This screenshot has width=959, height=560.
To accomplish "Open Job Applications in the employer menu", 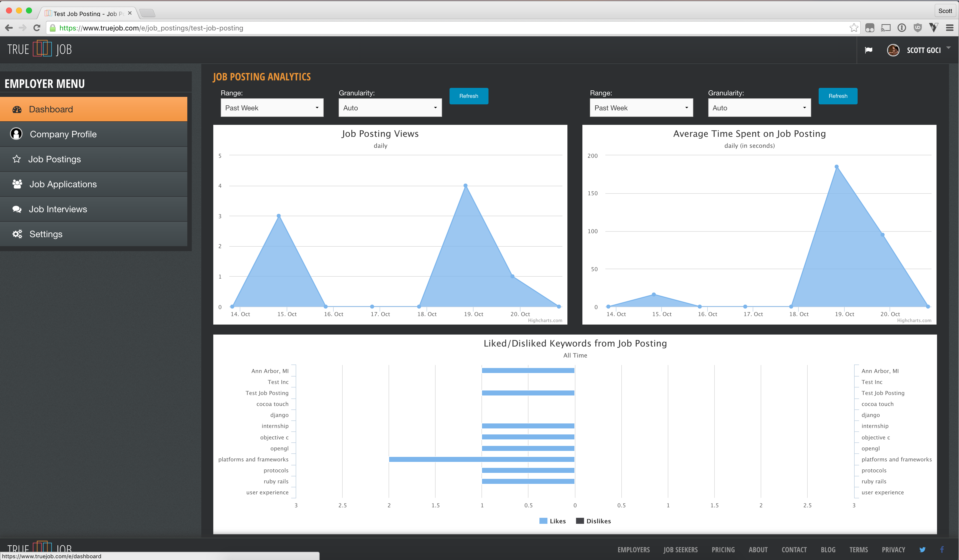I will point(63,184).
